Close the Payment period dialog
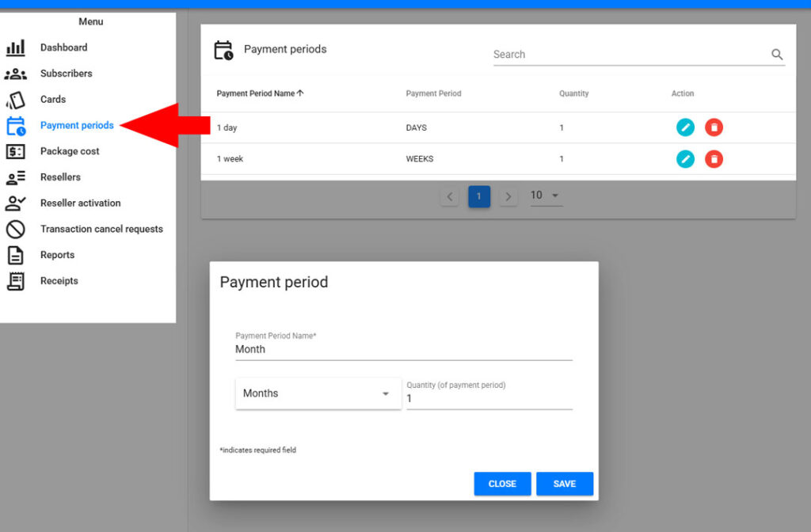 pyautogui.click(x=502, y=483)
